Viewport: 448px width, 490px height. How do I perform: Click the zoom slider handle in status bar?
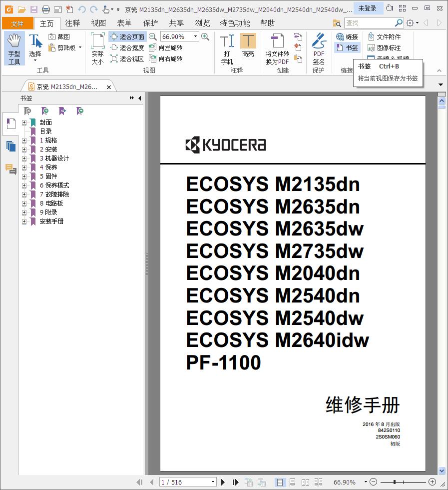click(x=395, y=482)
